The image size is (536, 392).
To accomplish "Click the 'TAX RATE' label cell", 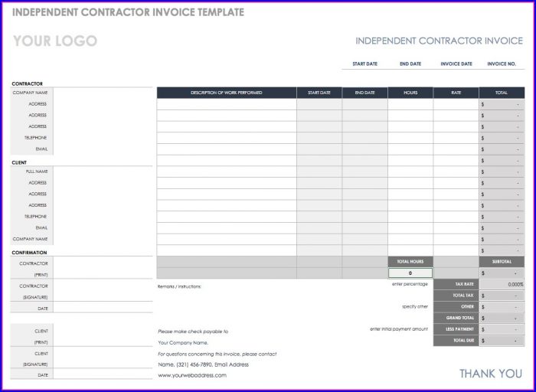I will (456, 284).
